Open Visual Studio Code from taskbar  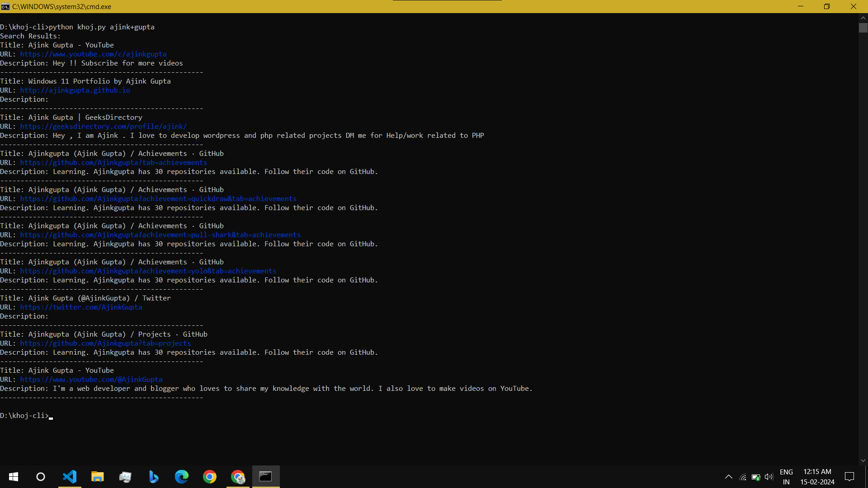(x=70, y=477)
